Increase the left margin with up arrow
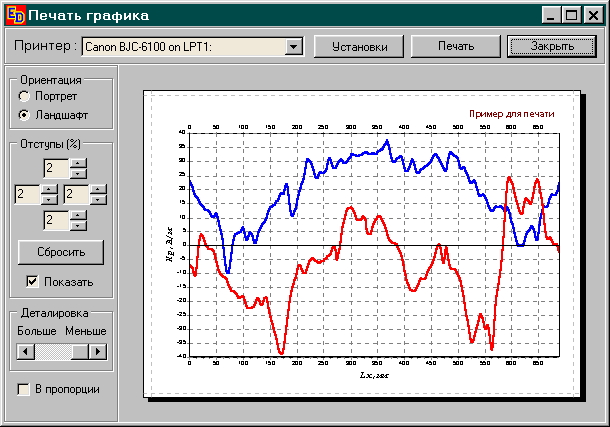This screenshot has height=427, width=610. (x=50, y=189)
